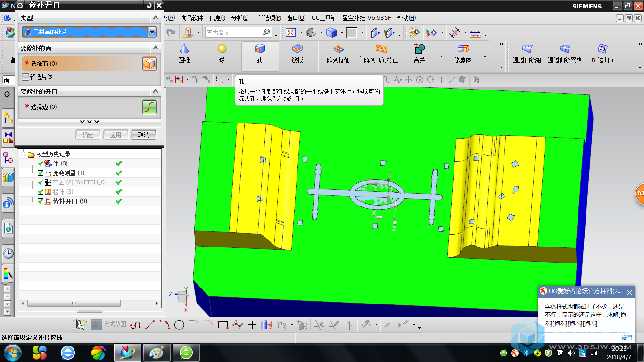This screenshot has width=644, height=362.
Task: Click the measure distance ruler icon
Action: click(475, 33)
